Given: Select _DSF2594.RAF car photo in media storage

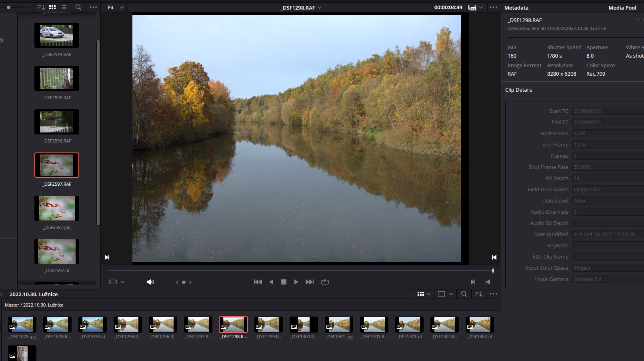Looking at the screenshot, I should 57,35.
